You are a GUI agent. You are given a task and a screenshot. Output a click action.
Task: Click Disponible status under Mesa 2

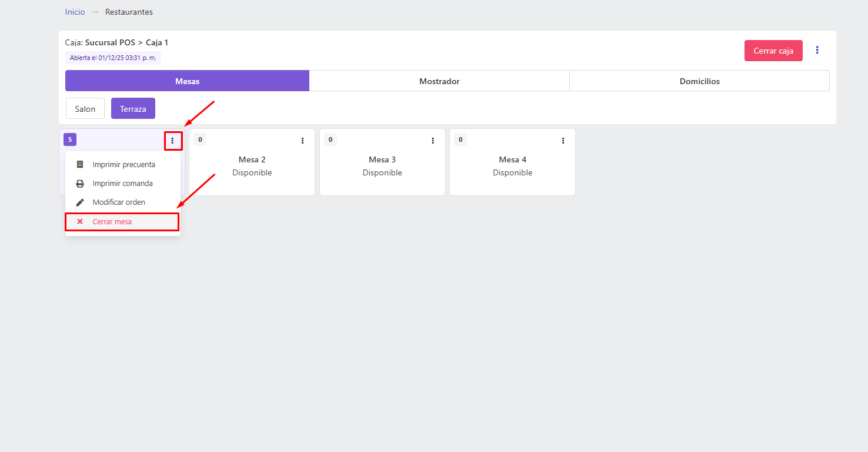pos(252,172)
